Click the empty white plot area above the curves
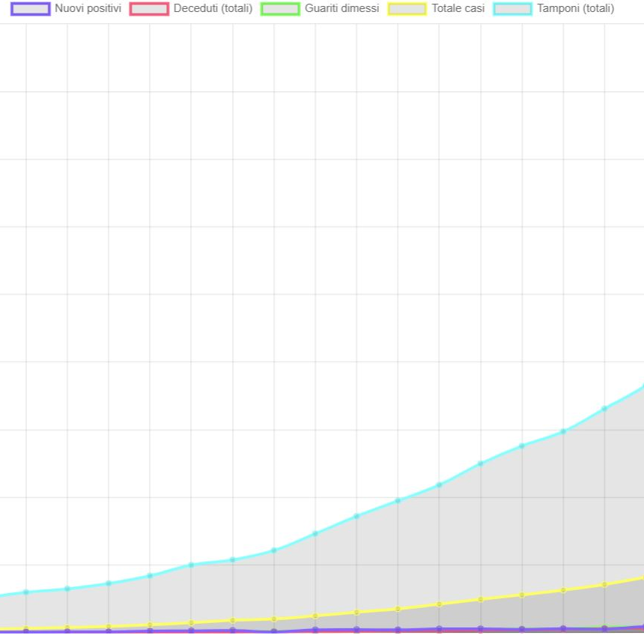The image size is (644, 644). (x=300, y=225)
